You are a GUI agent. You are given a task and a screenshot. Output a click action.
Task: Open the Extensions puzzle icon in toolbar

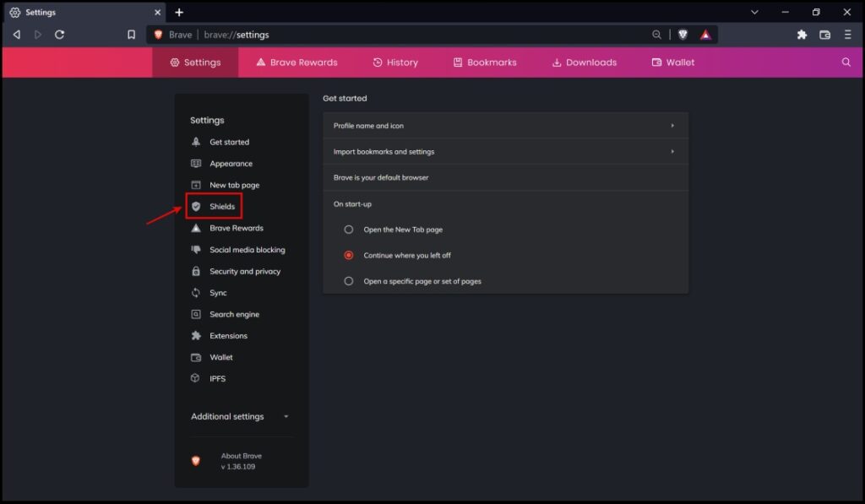[802, 35]
